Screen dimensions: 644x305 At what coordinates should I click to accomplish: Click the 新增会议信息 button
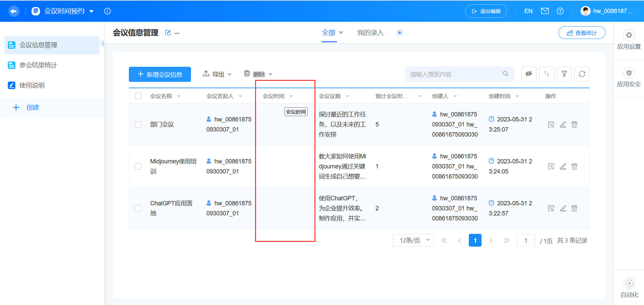point(160,74)
